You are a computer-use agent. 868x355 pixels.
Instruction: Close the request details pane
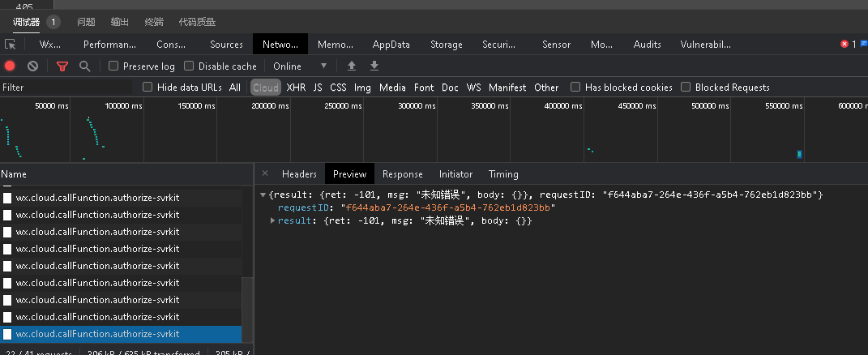pos(265,173)
